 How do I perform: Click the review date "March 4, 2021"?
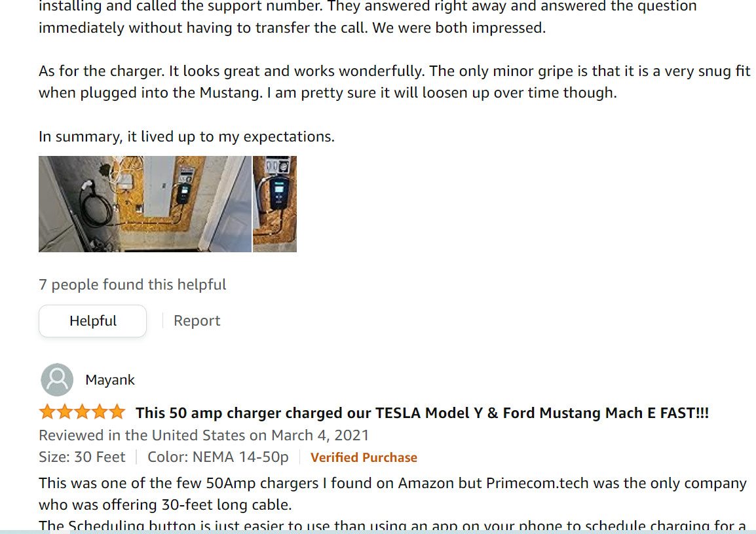[320, 435]
